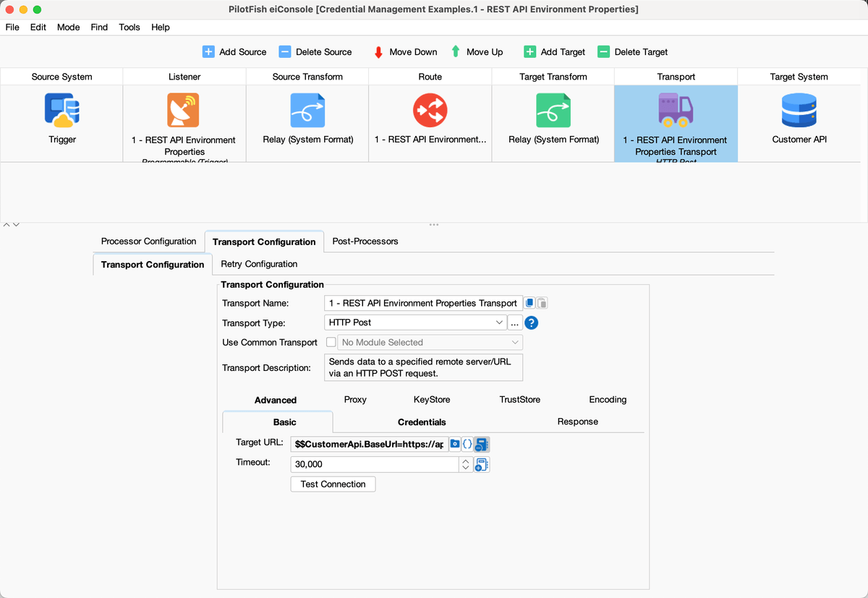Switch to the Response tab

click(x=578, y=422)
